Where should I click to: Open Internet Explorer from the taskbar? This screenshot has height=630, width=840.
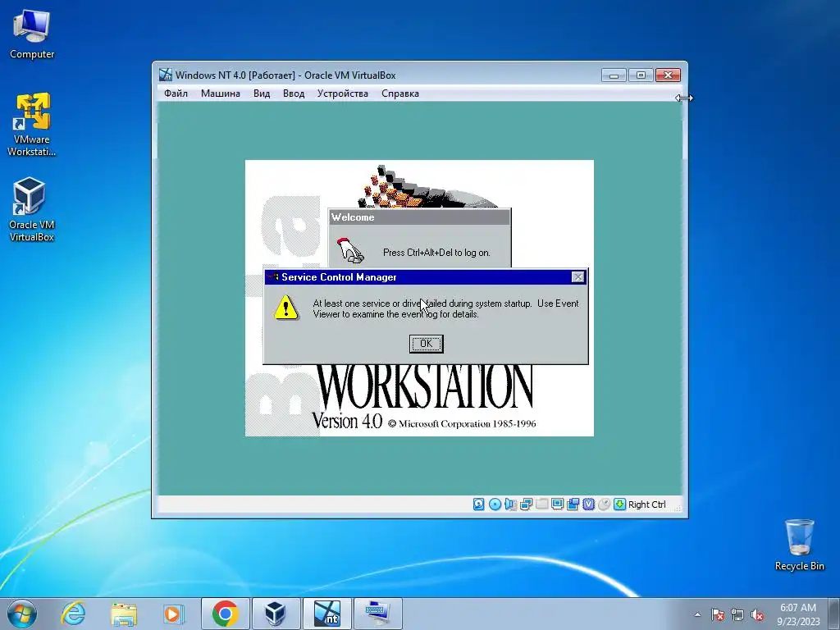[x=73, y=614]
